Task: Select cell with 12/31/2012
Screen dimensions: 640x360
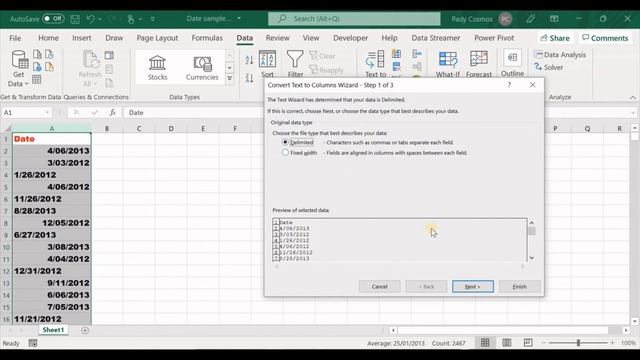Action: (x=51, y=271)
